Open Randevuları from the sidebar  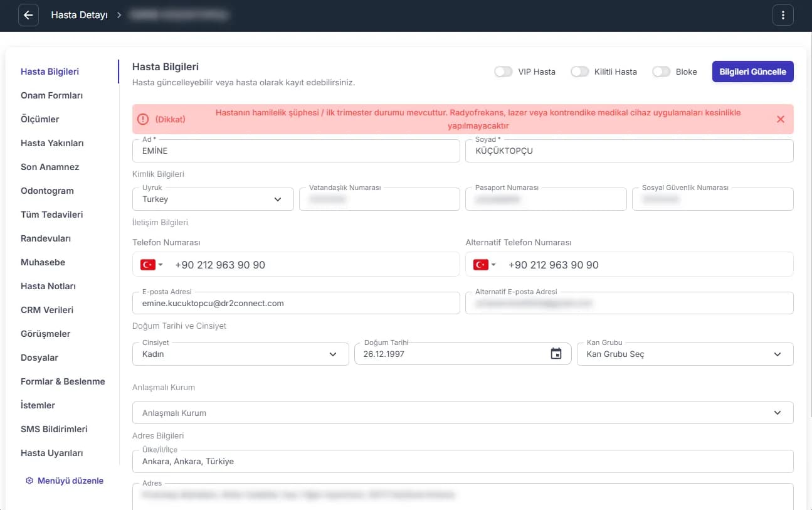coord(46,238)
